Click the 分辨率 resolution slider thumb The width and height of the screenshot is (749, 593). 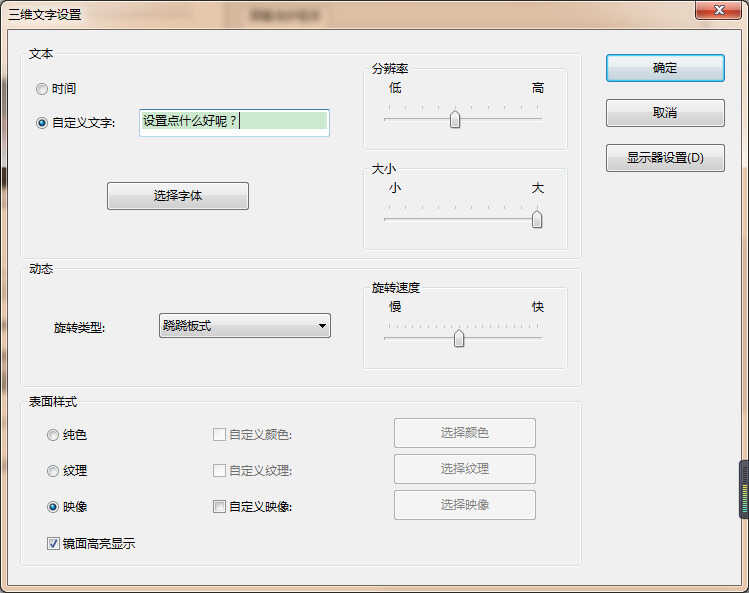[455, 119]
